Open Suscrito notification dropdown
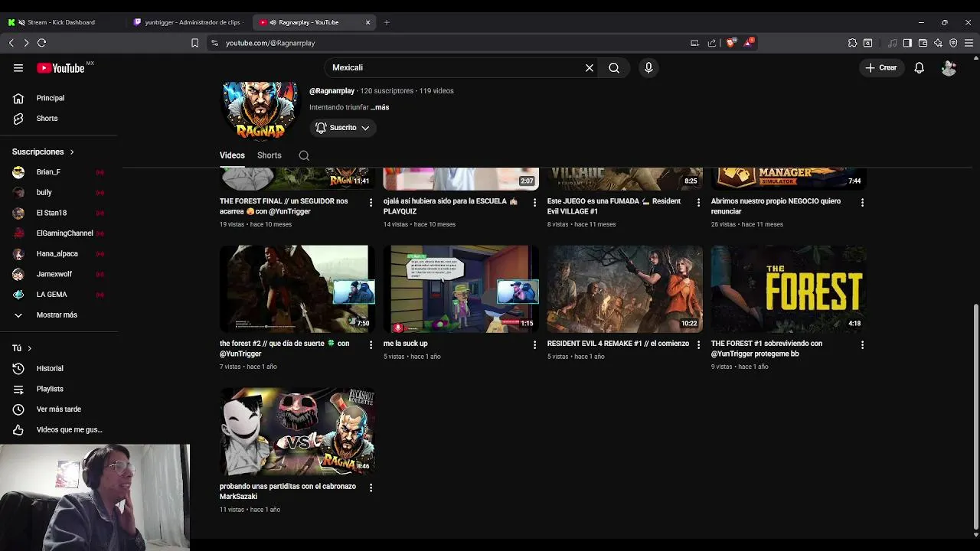980x551 pixels. 342,128
